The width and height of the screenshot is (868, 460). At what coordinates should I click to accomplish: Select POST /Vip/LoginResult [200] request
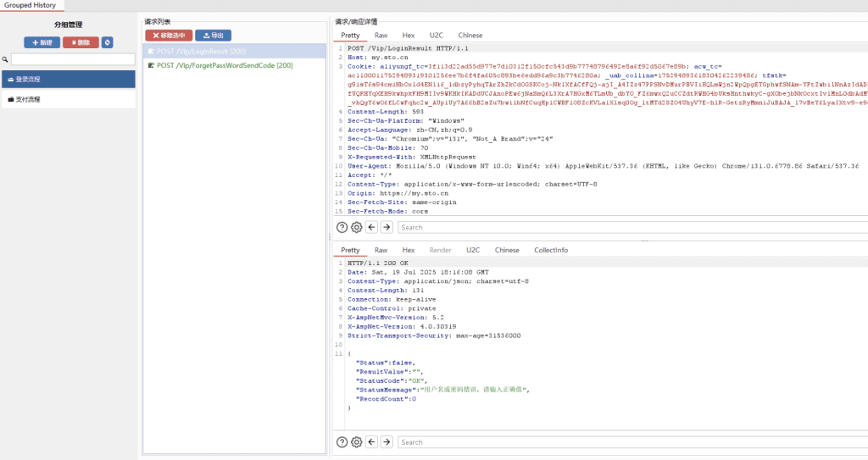234,52
